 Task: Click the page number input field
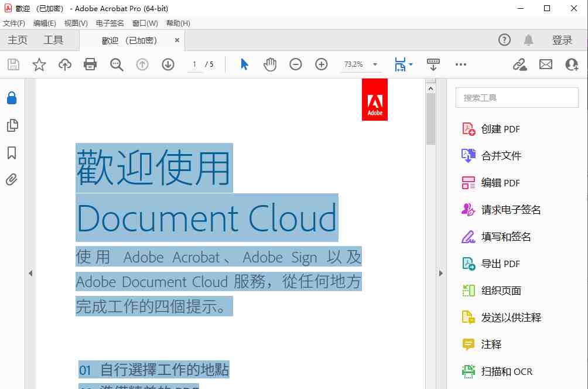point(194,64)
